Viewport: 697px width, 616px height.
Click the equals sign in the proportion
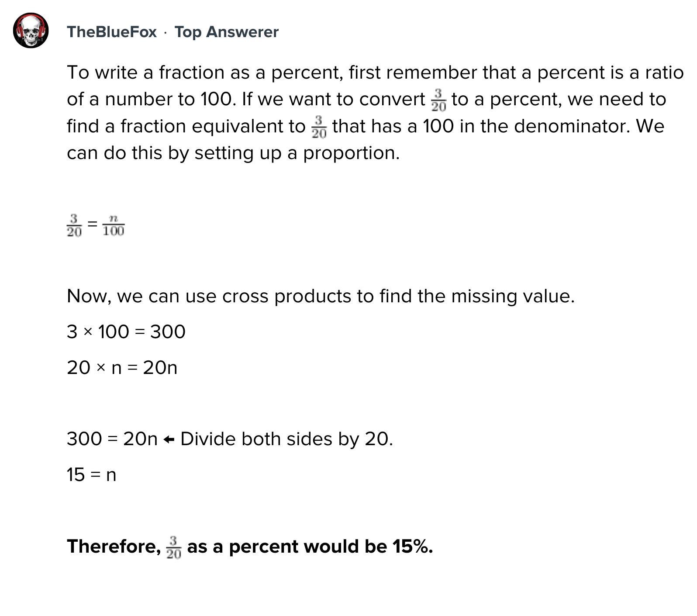[92, 224]
